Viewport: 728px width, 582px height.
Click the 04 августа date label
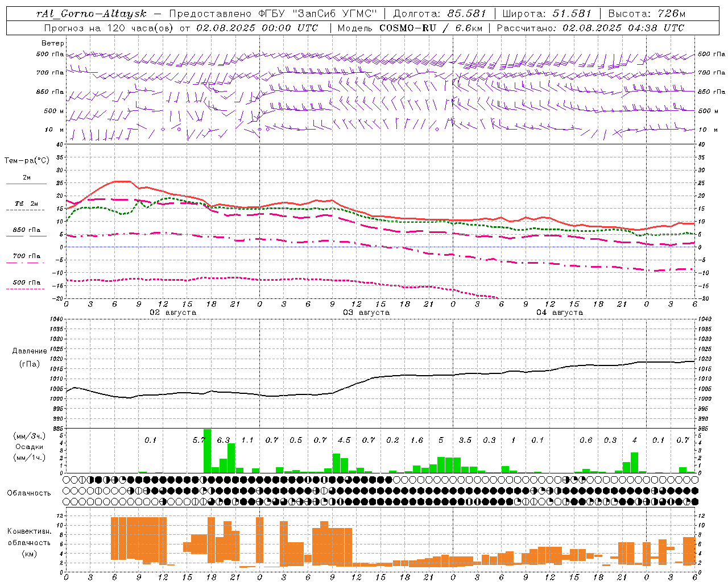point(560,313)
